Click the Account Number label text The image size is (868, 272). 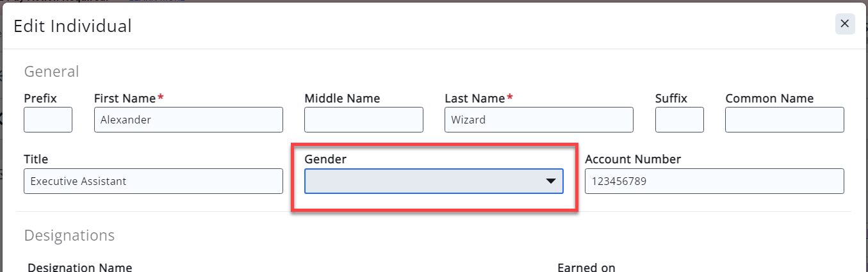click(x=632, y=159)
